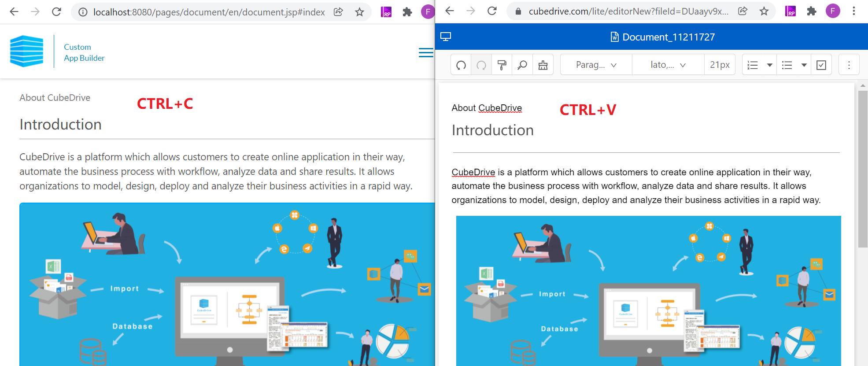This screenshot has height=366, width=868.
Task: Click the CubeDrive logo on the localhost page
Action: tap(27, 51)
